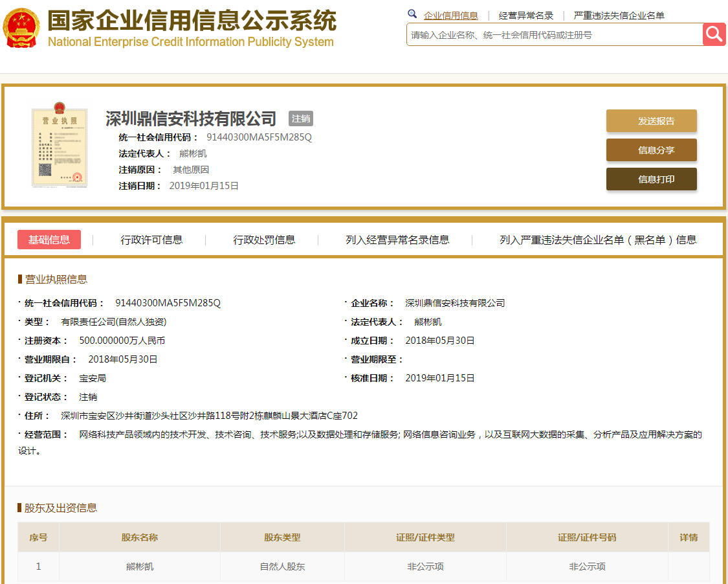
Task: Click shareholder name 熊彬凯 in table row
Action: [140, 567]
